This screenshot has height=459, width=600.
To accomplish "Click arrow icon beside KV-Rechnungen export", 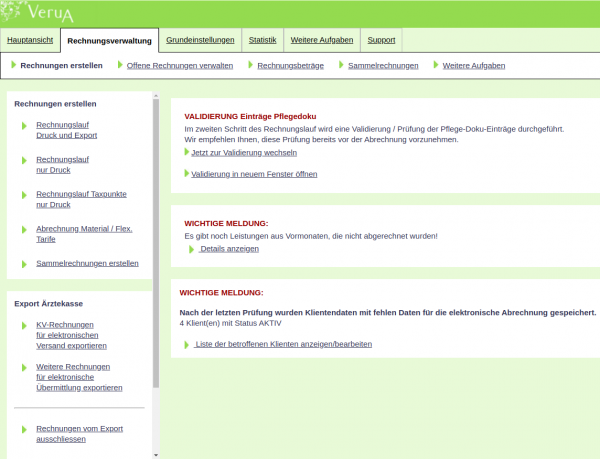I will tap(24, 326).
